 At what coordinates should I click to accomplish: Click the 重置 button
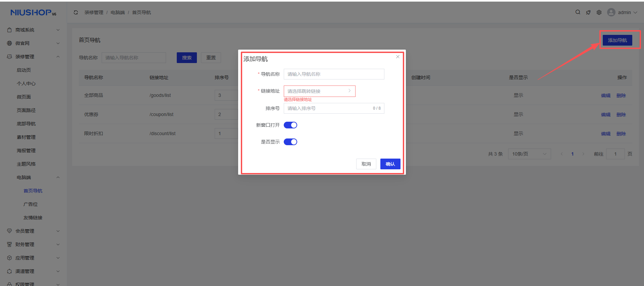click(x=211, y=58)
